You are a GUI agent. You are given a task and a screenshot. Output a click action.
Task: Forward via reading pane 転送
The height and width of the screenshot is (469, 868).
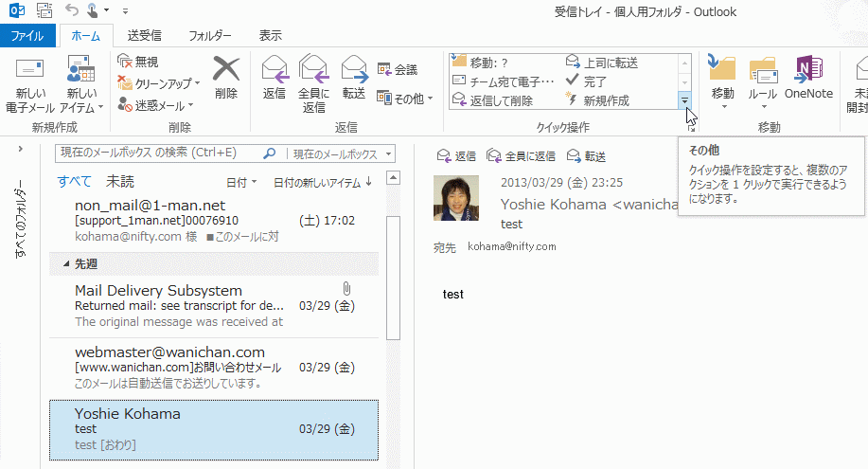(x=586, y=155)
